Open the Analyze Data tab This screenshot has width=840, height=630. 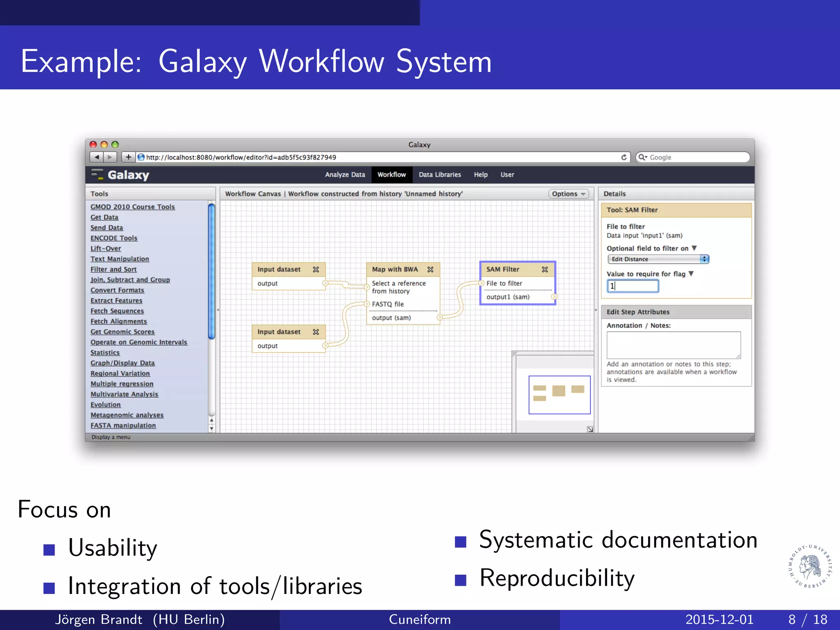coord(345,175)
